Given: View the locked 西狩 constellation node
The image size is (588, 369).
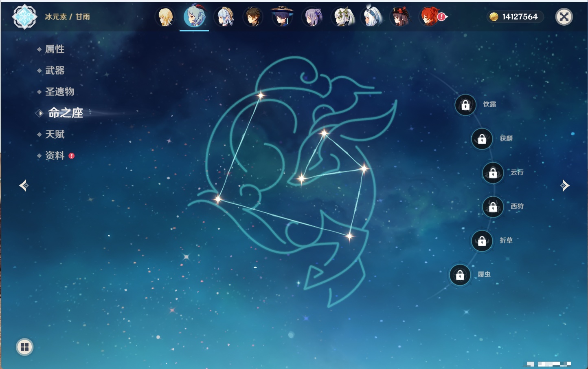Looking at the screenshot, I should (493, 207).
